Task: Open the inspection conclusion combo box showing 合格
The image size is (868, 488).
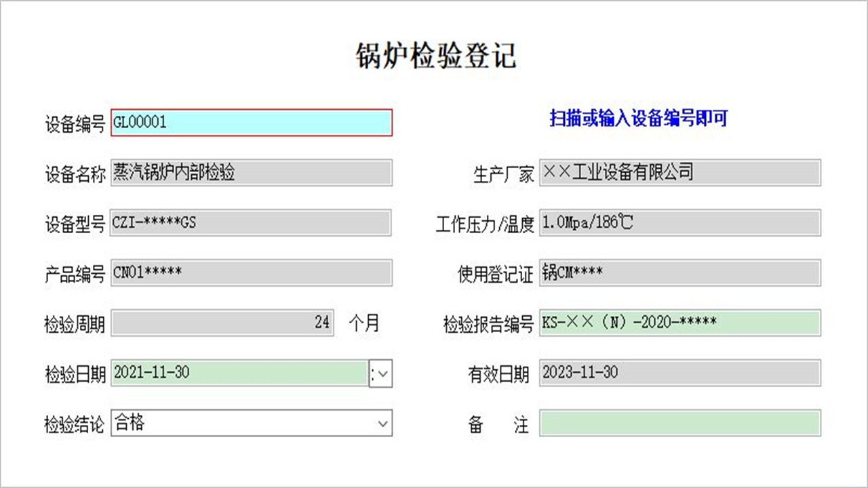Action: pyautogui.click(x=251, y=423)
